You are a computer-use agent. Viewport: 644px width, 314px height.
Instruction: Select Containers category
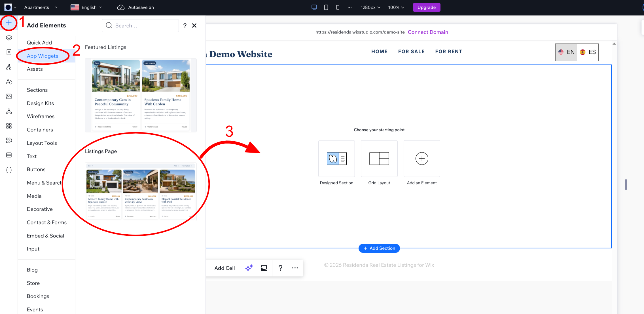[40, 130]
